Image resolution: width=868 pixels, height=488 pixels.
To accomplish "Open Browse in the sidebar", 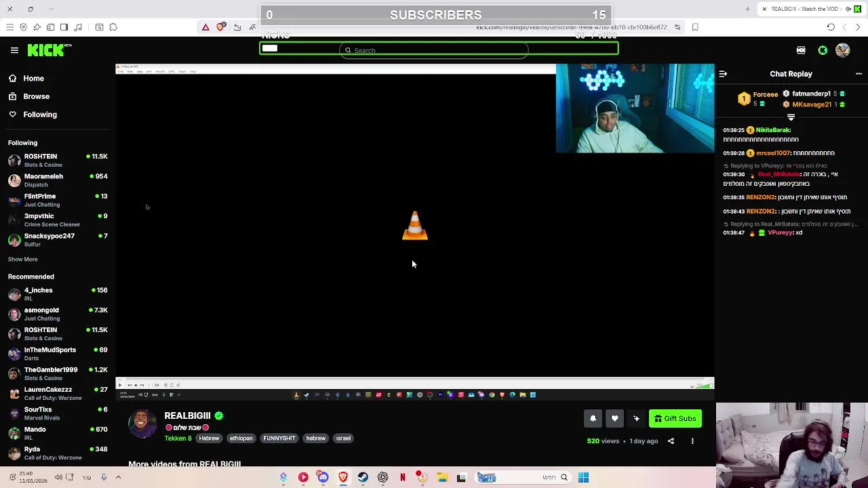I will point(36,96).
